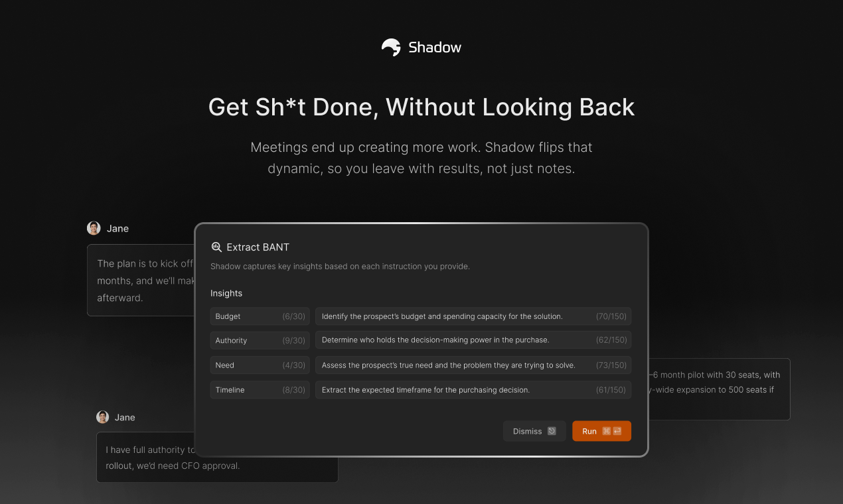The image size is (843, 504).
Task: Dismiss the Extract BANT dialog
Action: click(534, 431)
